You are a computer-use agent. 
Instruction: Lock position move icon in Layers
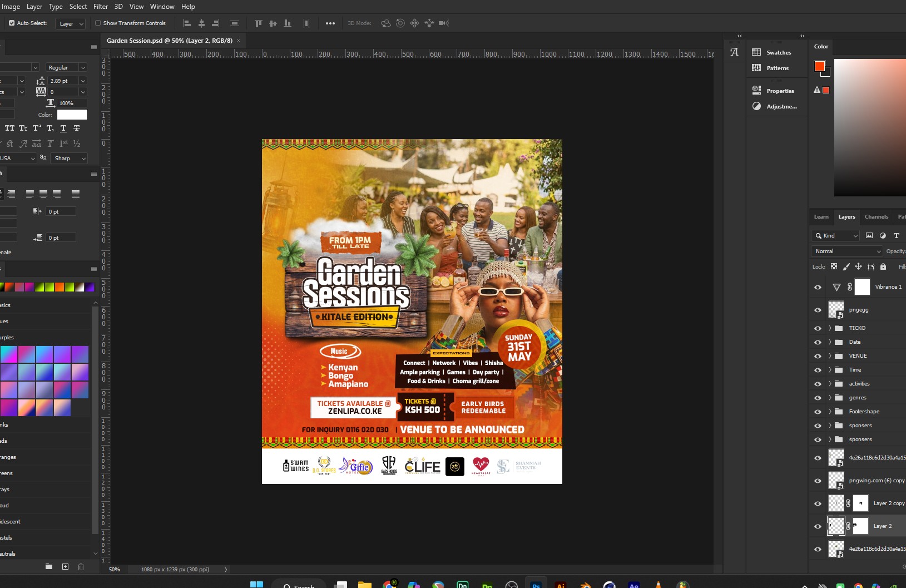pos(858,267)
